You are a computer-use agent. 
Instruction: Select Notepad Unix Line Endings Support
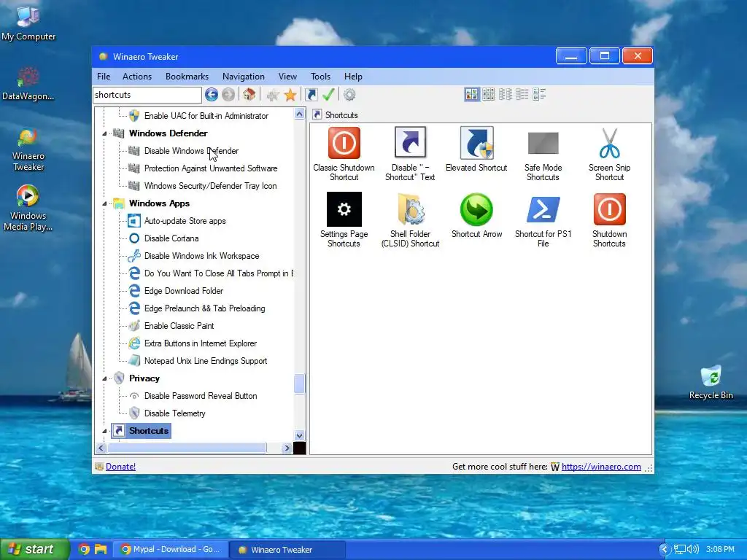click(205, 361)
